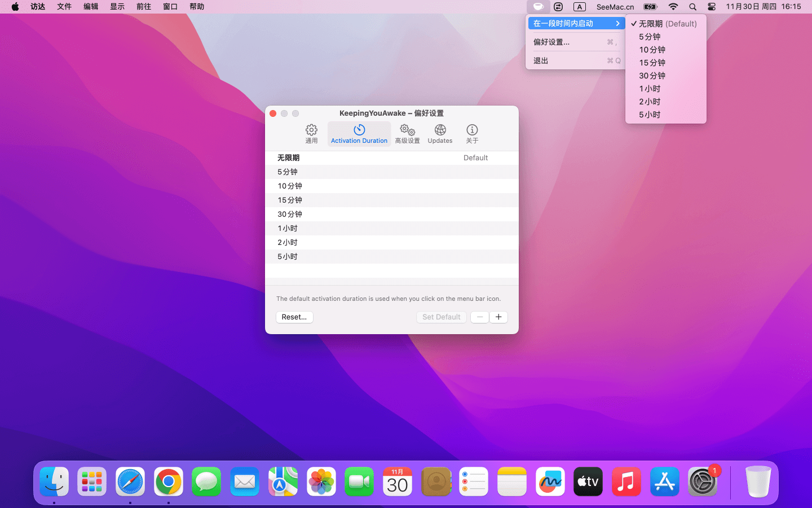Select the 2小时 row in the list
The height and width of the screenshot is (508, 812).
click(x=391, y=243)
